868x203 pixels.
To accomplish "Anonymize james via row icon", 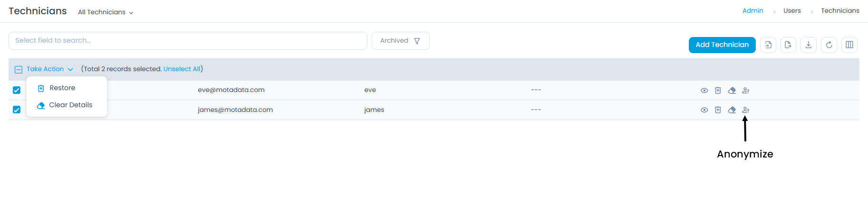I will tap(746, 110).
